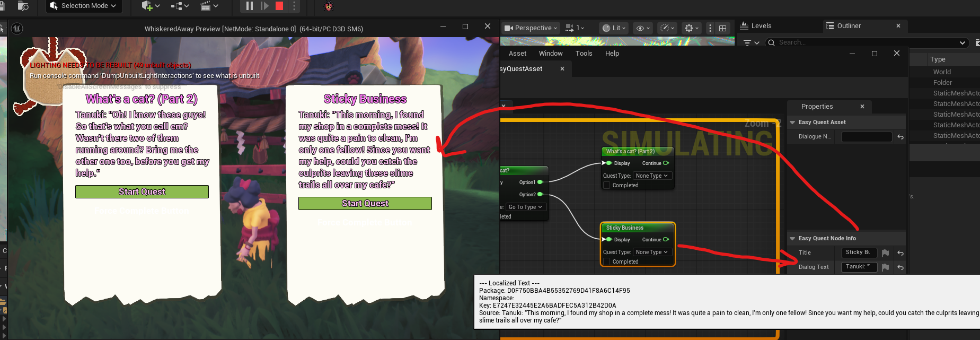Start the Sticky Business quest
980x340 pixels.
(x=365, y=203)
